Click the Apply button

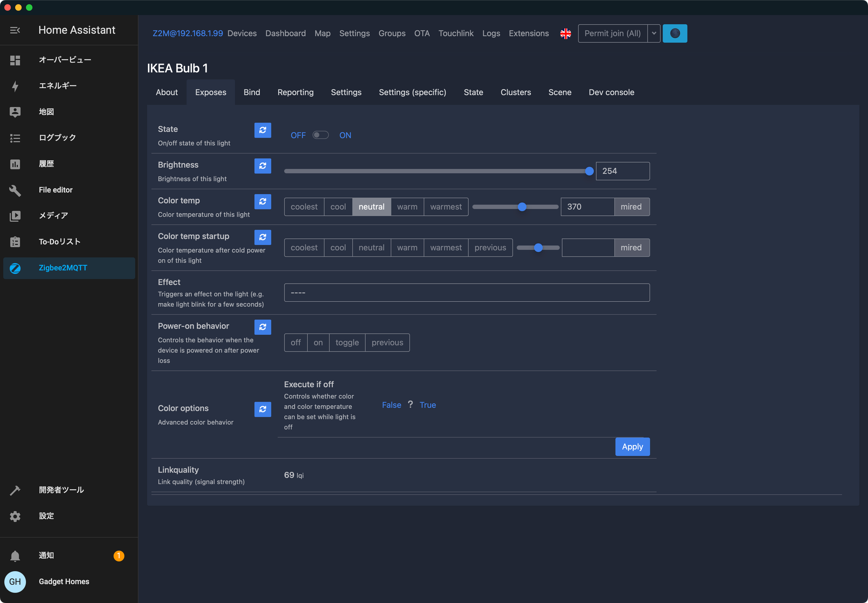pyautogui.click(x=632, y=447)
